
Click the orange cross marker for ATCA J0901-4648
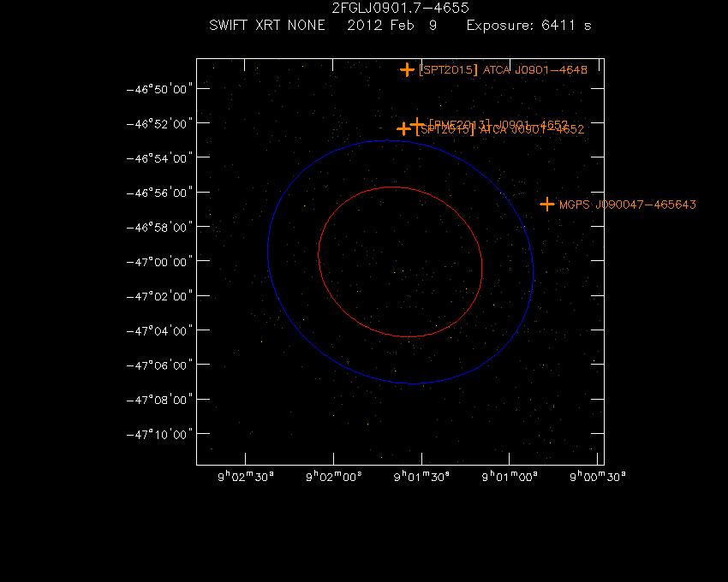[407, 70]
